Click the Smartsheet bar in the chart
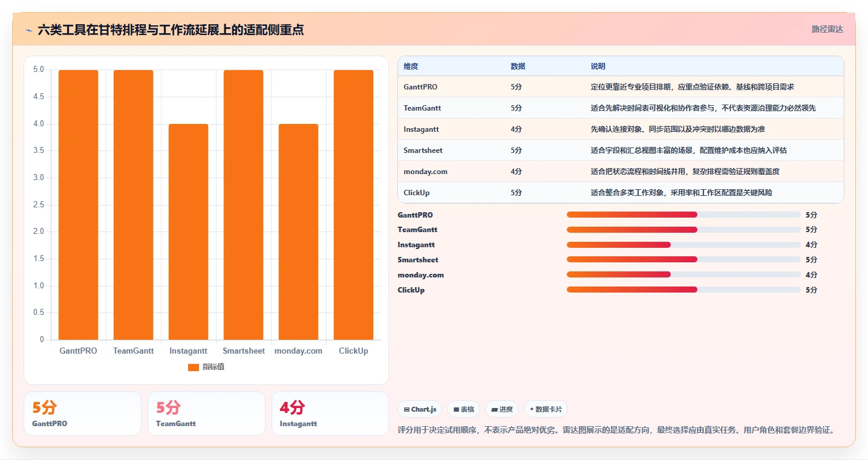Screen dimensions: 868x460 [243, 205]
